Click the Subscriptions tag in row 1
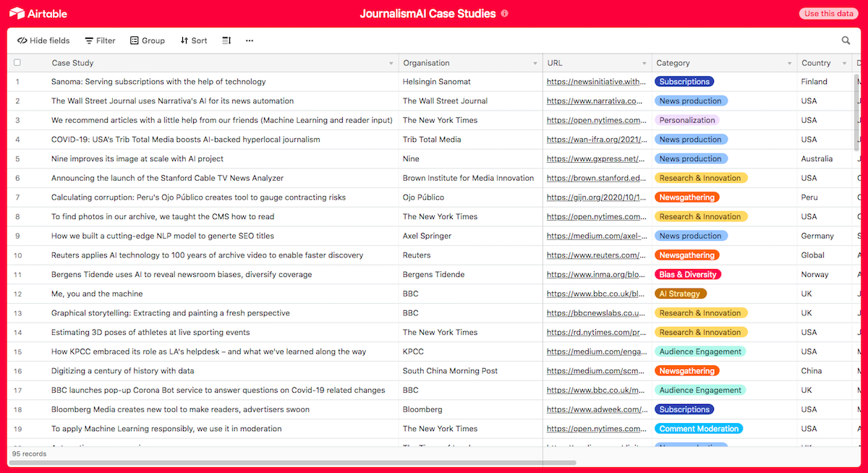This screenshot has height=473, width=868. 684,82
